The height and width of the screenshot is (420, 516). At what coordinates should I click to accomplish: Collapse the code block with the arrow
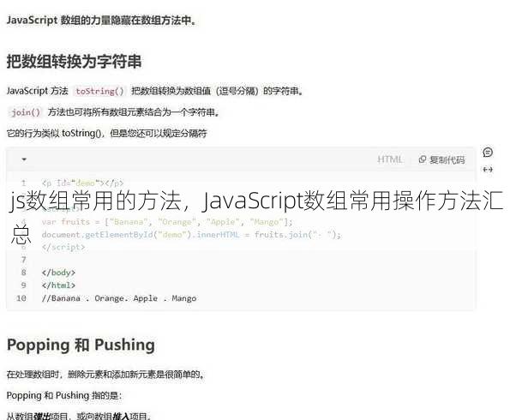(24, 159)
